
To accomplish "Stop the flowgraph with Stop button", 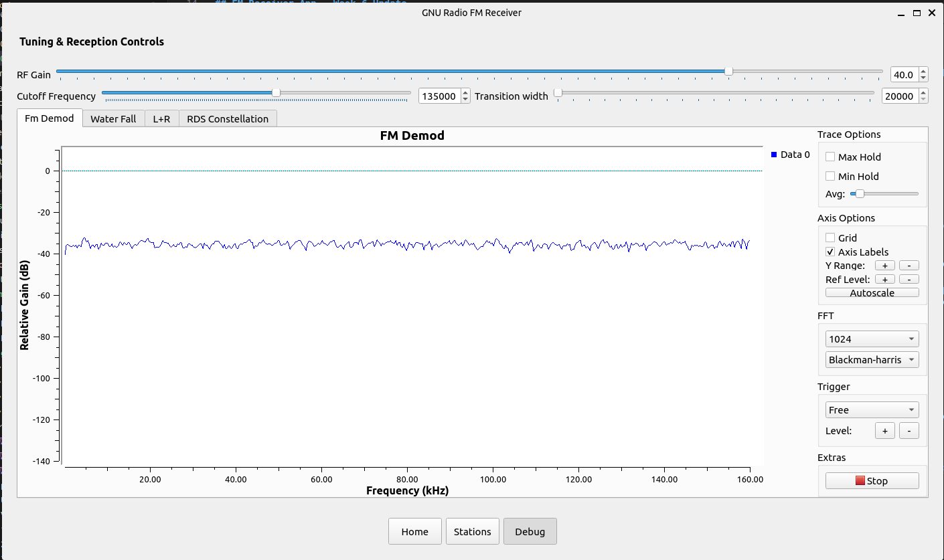I will pyautogui.click(x=872, y=480).
